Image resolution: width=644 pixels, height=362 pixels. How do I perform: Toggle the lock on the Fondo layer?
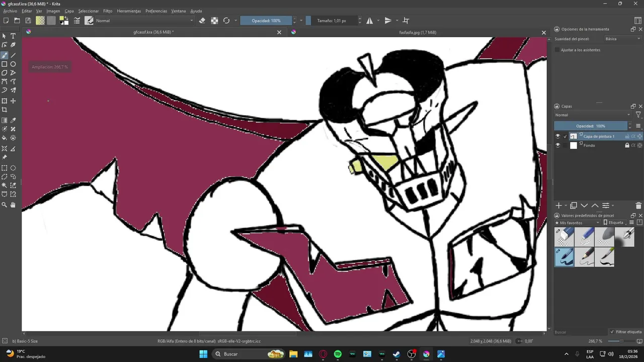(x=627, y=145)
